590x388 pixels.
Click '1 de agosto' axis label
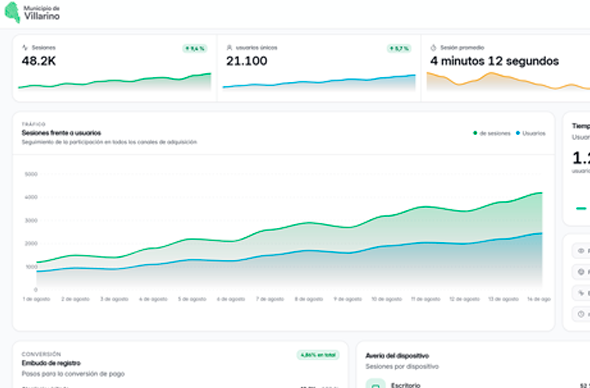(36, 299)
